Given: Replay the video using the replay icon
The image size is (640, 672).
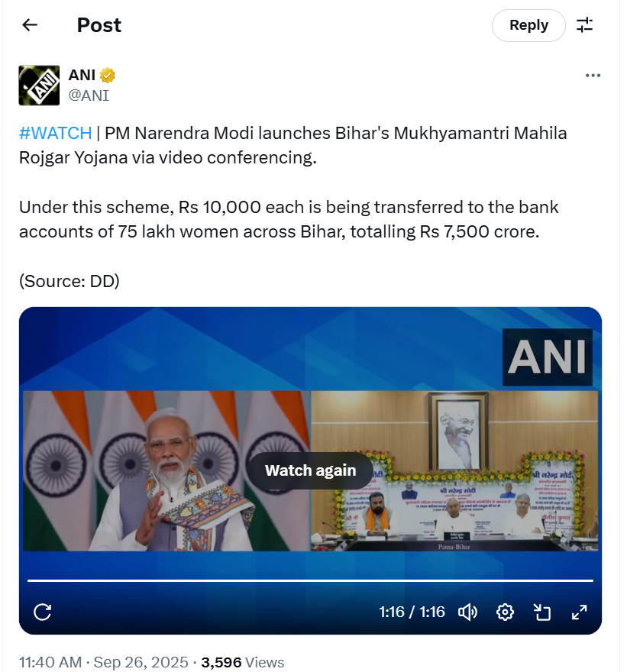Looking at the screenshot, I should point(44,612).
